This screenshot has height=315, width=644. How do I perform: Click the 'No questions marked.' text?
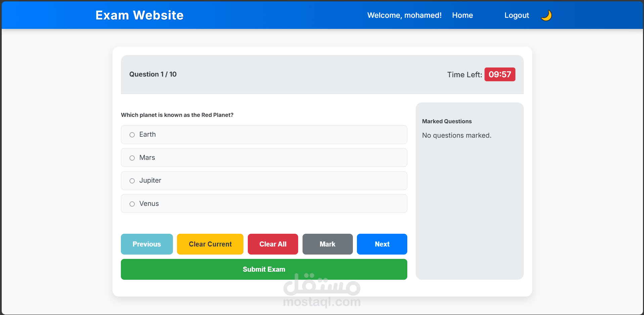(x=457, y=135)
